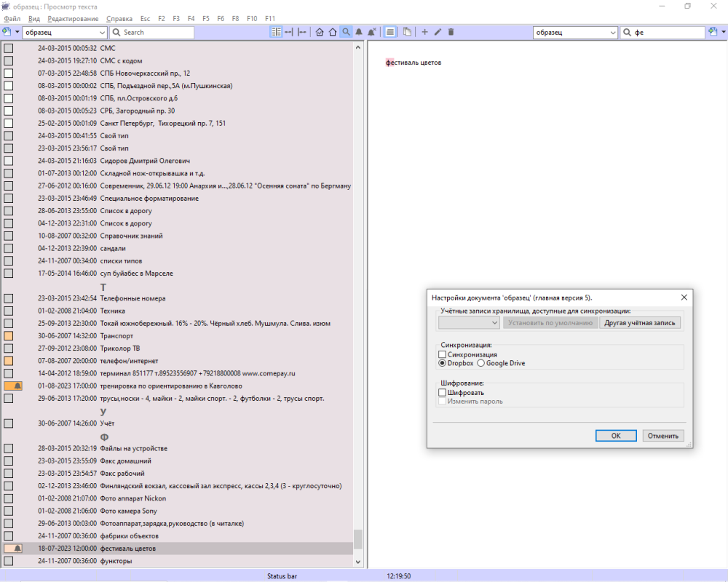Open the left образец document dropdown
728x582 pixels.
coord(65,33)
